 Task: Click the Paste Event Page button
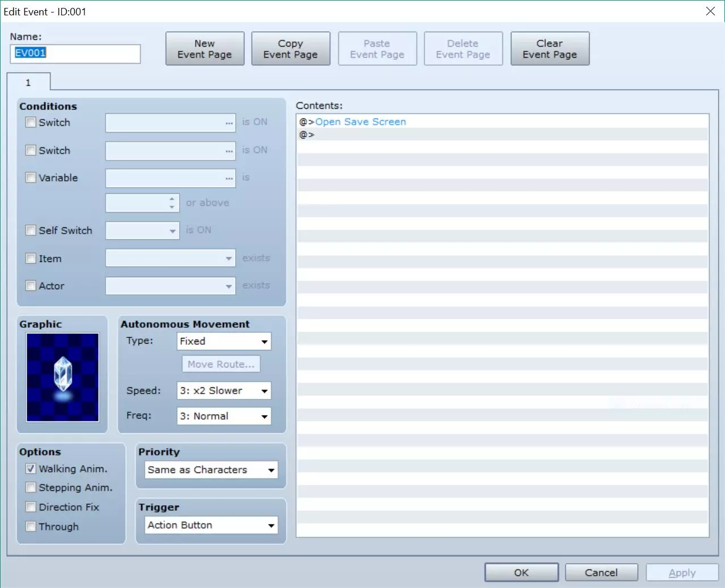[378, 49]
